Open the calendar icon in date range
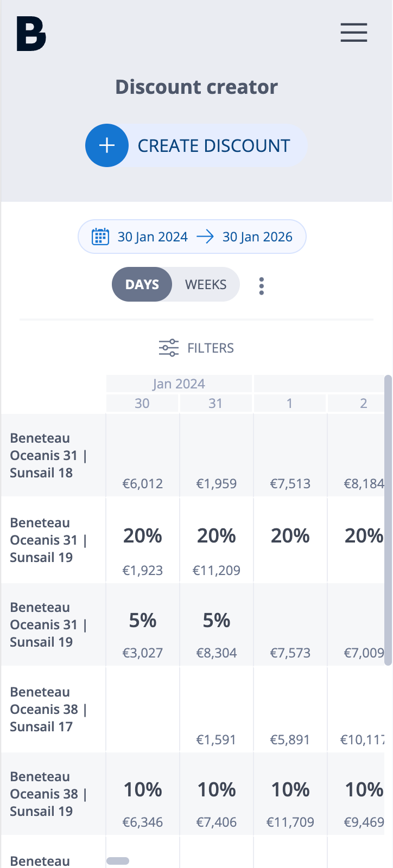393x868 pixels. coord(100,237)
